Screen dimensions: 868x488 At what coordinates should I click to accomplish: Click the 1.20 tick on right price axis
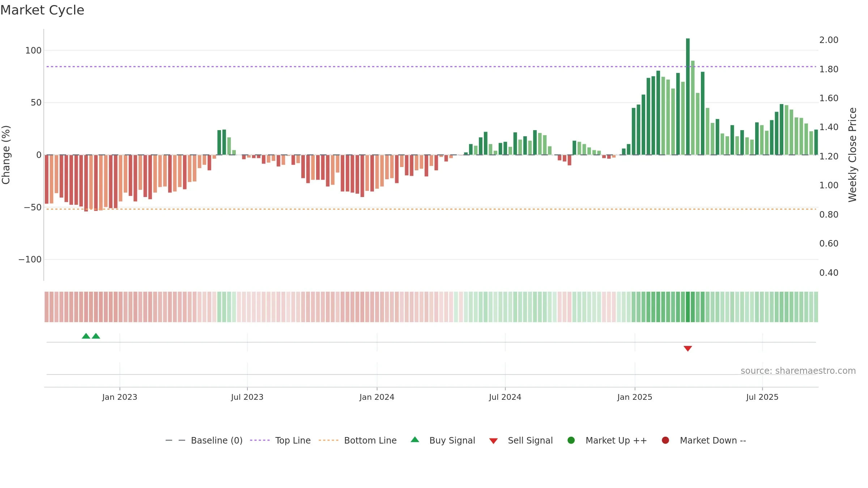(x=829, y=156)
